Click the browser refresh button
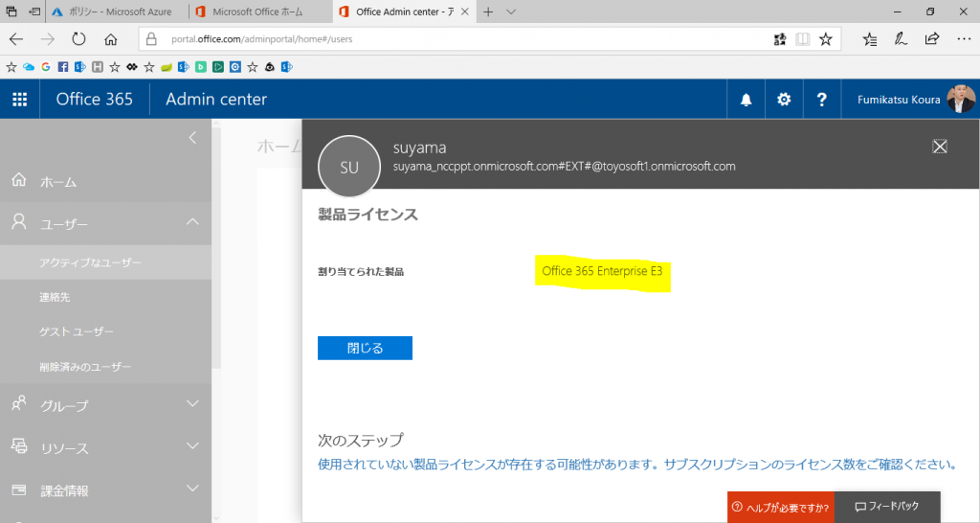The width and height of the screenshot is (980, 523). coord(78,38)
